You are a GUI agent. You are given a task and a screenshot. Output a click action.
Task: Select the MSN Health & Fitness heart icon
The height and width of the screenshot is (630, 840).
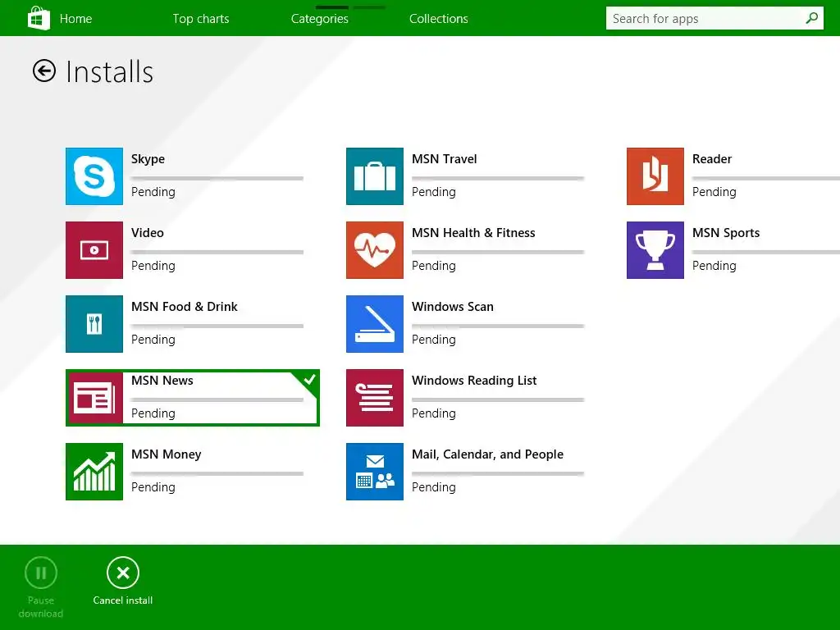374,250
